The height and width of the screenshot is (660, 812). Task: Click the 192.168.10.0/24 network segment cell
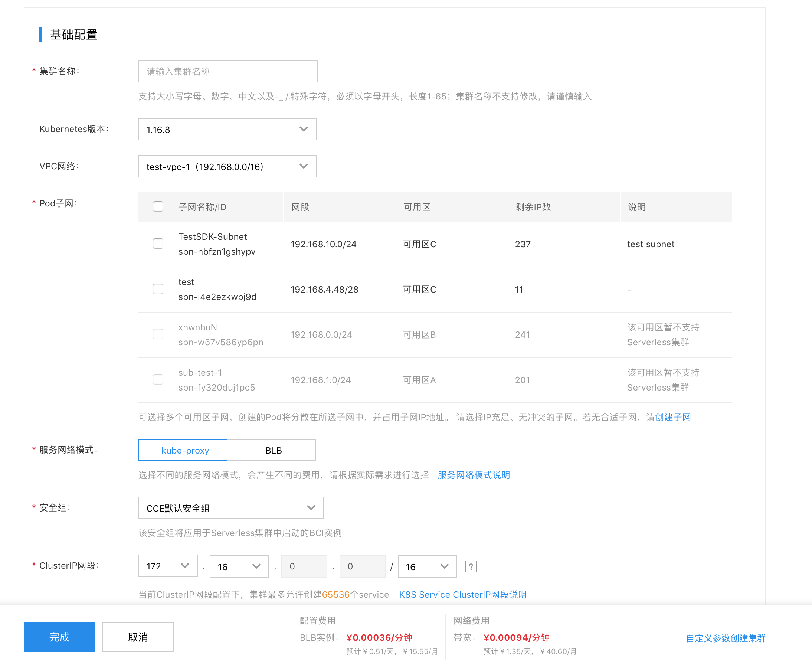pyautogui.click(x=324, y=244)
